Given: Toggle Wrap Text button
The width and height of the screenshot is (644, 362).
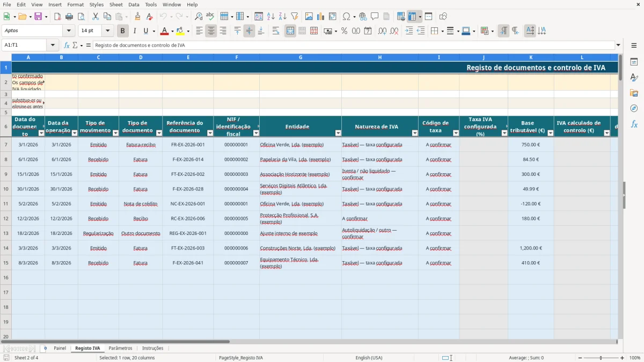Looking at the screenshot, I should pos(276,31).
